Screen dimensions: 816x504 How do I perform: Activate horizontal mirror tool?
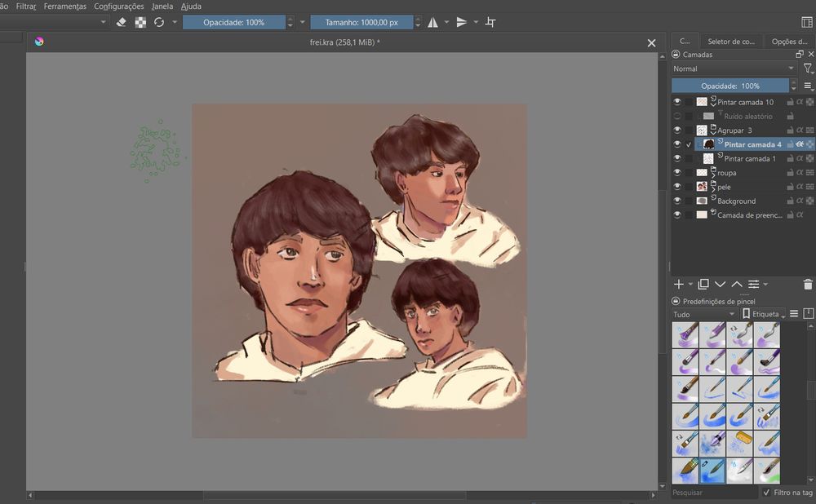[x=432, y=22]
